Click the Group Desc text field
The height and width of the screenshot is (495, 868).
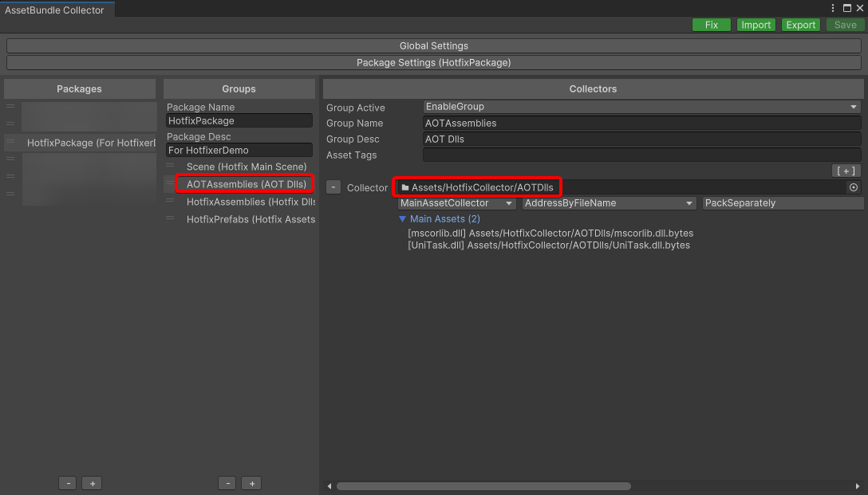tap(641, 139)
